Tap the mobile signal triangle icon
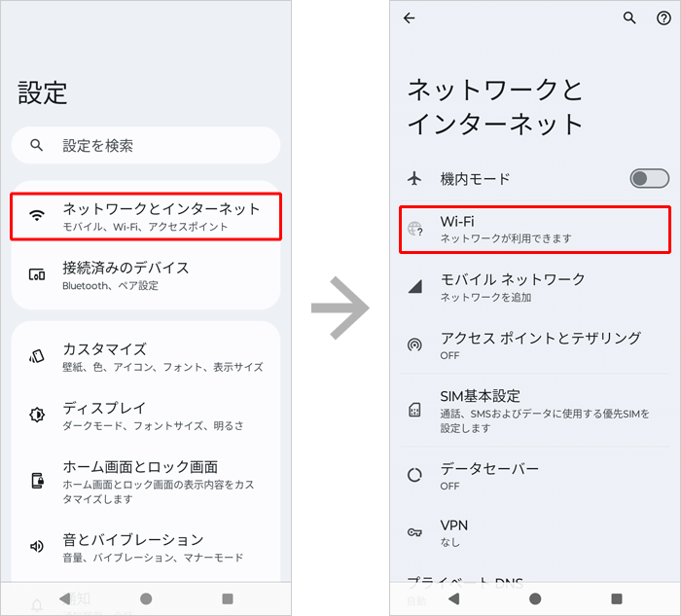Image resolution: width=681 pixels, height=616 pixels. point(415,287)
